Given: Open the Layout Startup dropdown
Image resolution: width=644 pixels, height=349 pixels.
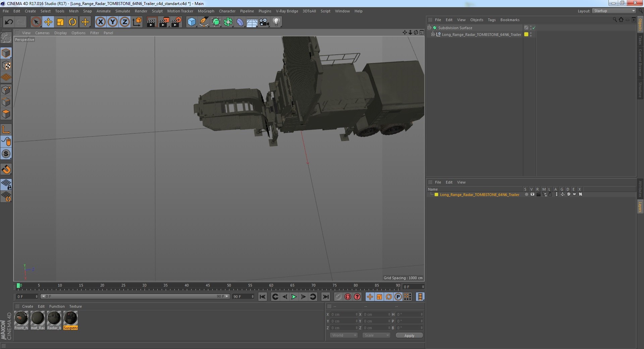Looking at the screenshot, I should pyautogui.click(x=614, y=11).
